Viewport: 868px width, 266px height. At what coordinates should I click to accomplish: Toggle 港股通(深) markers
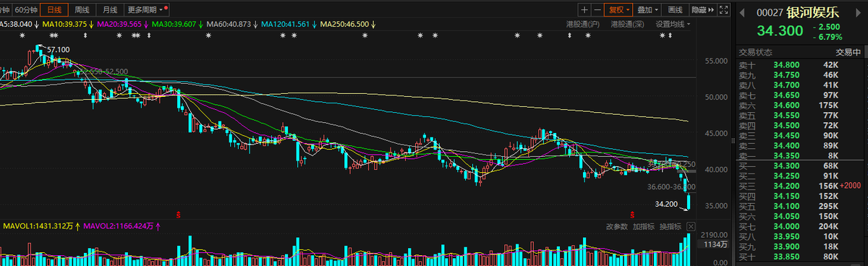[x=628, y=24]
